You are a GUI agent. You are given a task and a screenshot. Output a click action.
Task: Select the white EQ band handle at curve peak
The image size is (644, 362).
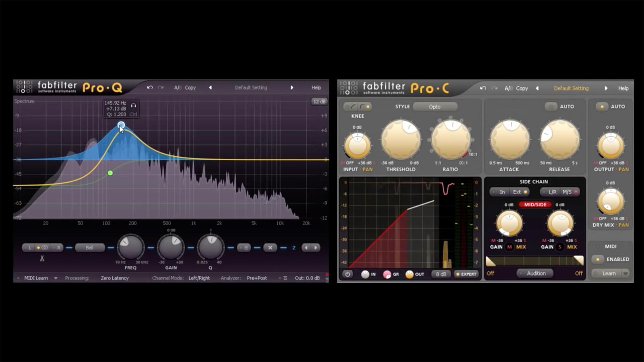point(121,125)
